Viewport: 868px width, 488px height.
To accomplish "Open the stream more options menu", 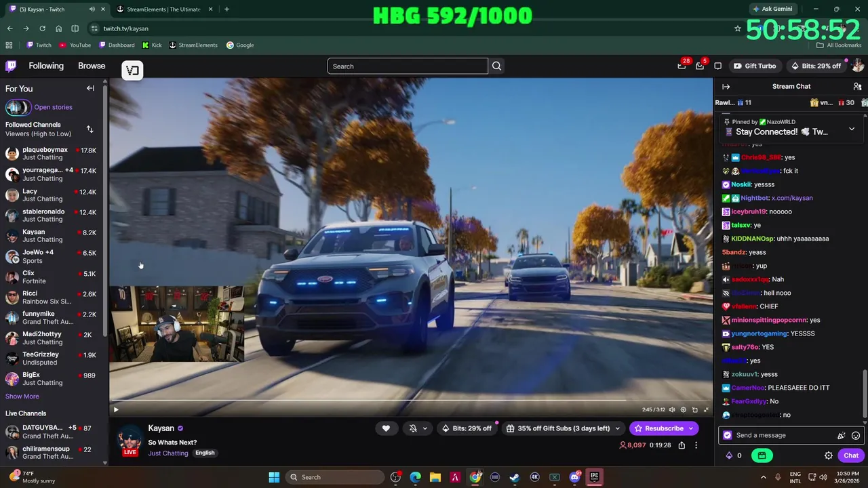I will coord(696,445).
